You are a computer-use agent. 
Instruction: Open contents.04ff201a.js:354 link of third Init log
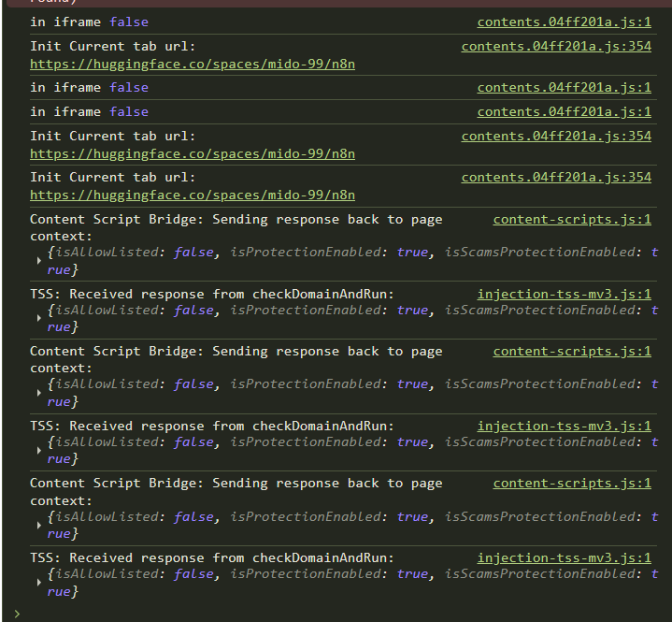coord(556,177)
